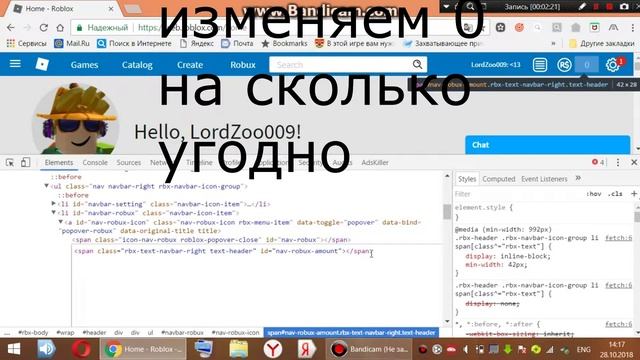Viewport: 640px width, 360px height.
Task: Show more Styles pane tabs chevron
Action: tap(578, 178)
